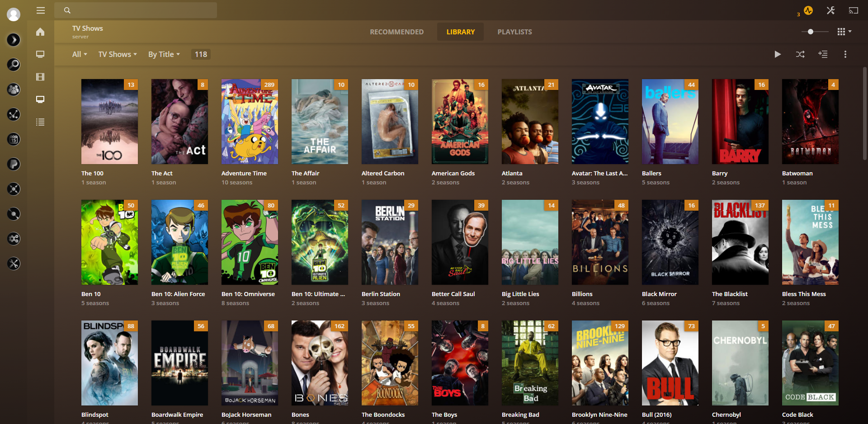Screen dimensions: 868x424
Task: Click the Ben 10: Omniverse title link
Action: [x=248, y=294]
